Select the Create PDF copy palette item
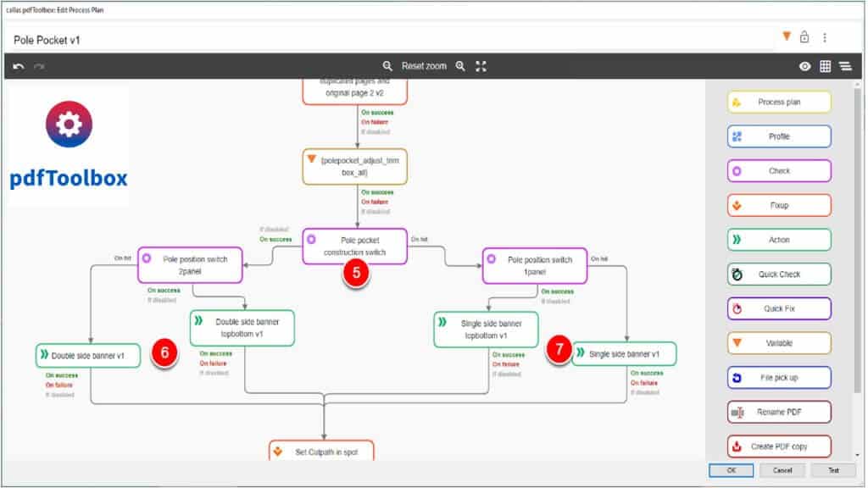 779,446
